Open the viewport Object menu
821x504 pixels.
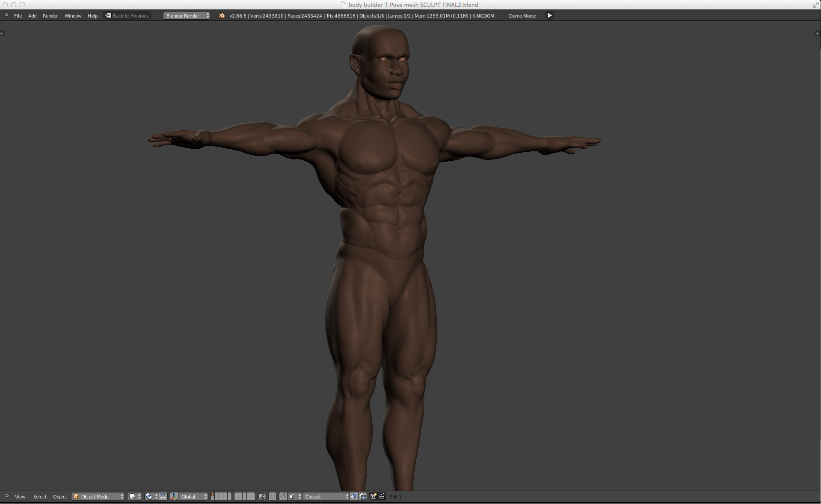click(x=60, y=497)
